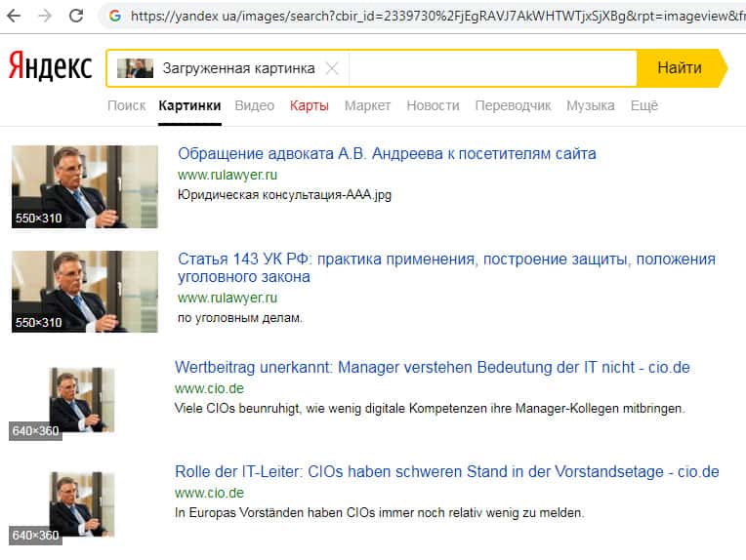The image size is (746, 560).
Task: Click www.cio.de under Rolle der IT-Leiter result
Action: pyautogui.click(x=209, y=493)
